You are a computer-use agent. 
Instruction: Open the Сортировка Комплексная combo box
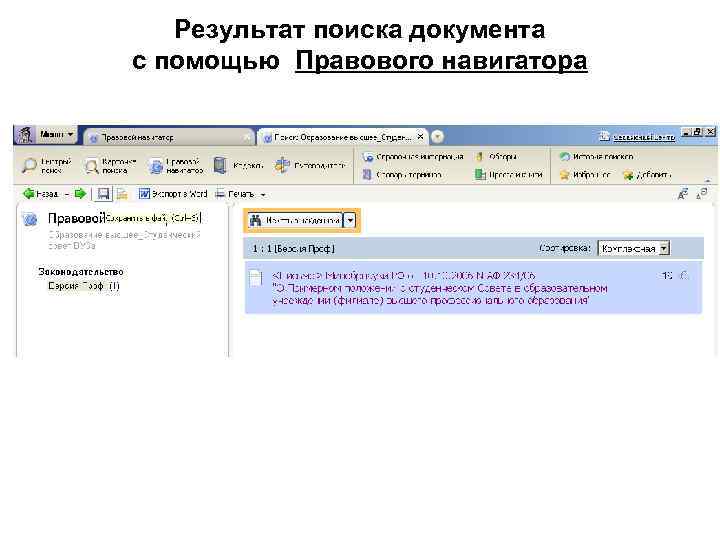pyautogui.click(x=634, y=248)
